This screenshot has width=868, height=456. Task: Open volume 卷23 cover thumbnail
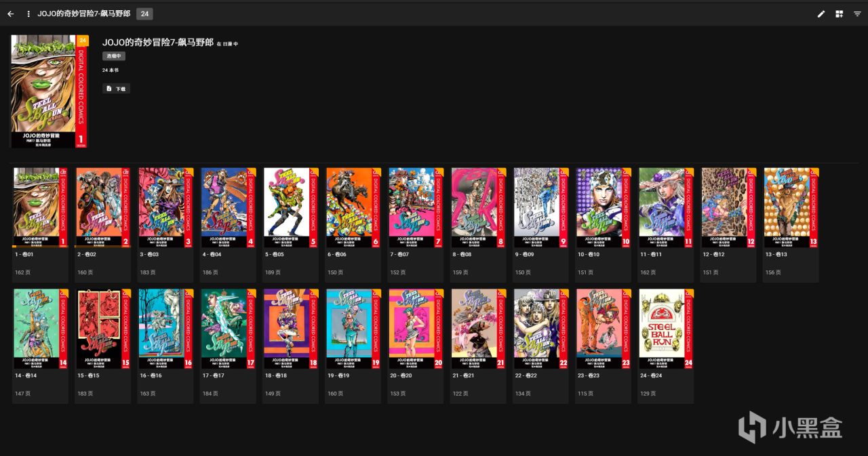[x=604, y=329]
